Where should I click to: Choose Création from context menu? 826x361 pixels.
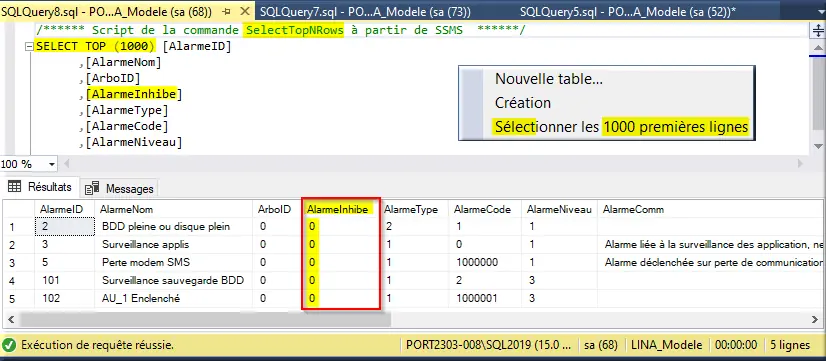[523, 103]
